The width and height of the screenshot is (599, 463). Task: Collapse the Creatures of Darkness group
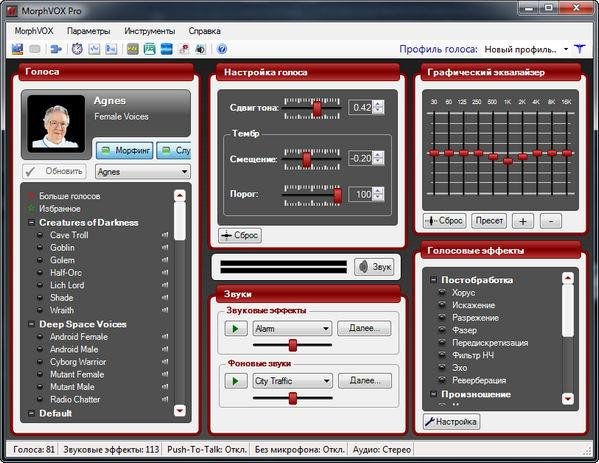click(32, 222)
